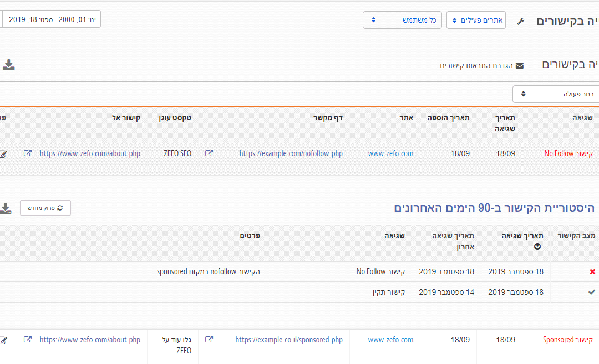Click the red X status icon in history table
This screenshot has width=599, height=364.
click(592, 271)
